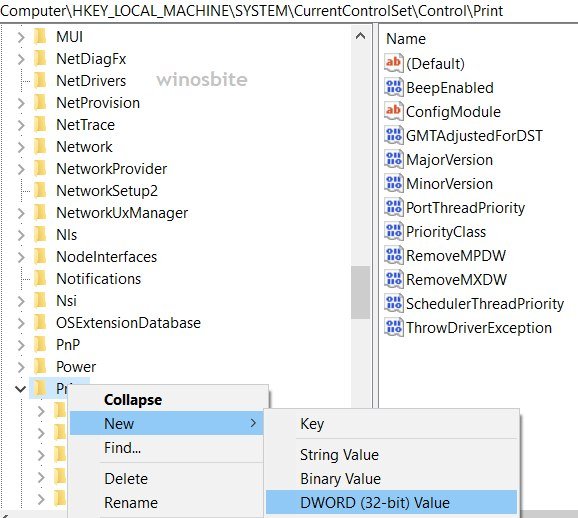The width and height of the screenshot is (578, 518).
Task: Select the SchedulerThreadPriority value name
Action: click(485, 304)
